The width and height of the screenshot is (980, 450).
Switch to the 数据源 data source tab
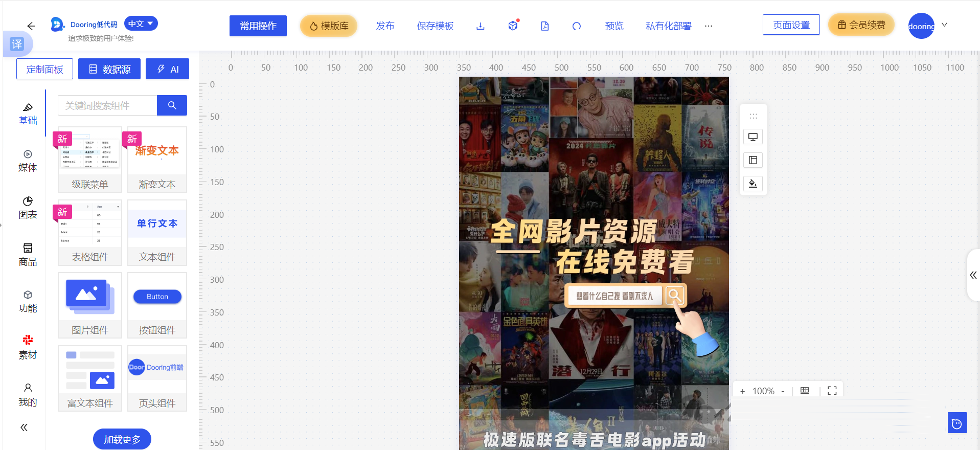click(109, 69)
